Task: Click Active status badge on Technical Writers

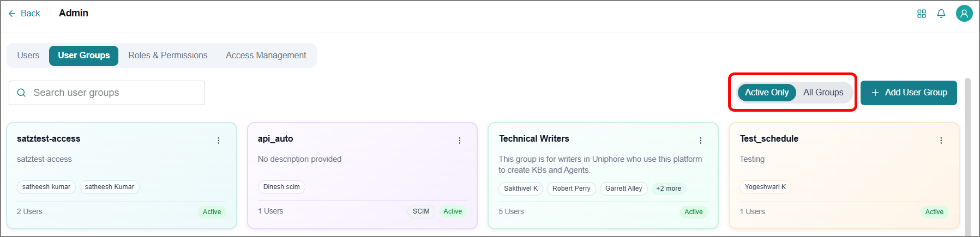Action: 694,212
